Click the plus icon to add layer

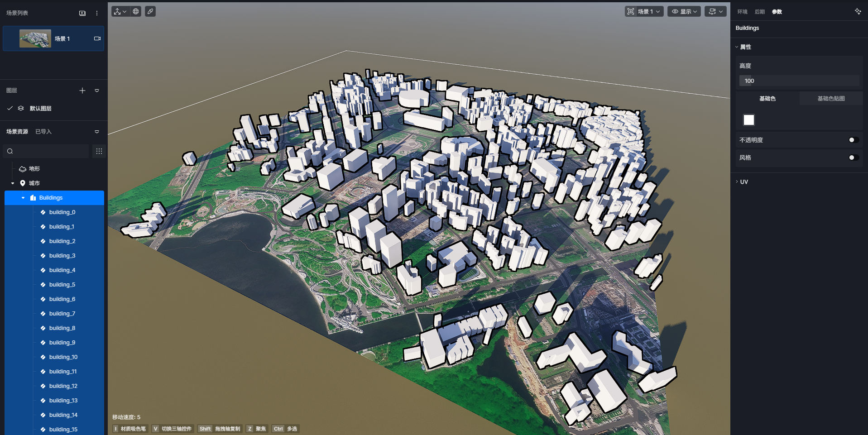click(82, 91)
